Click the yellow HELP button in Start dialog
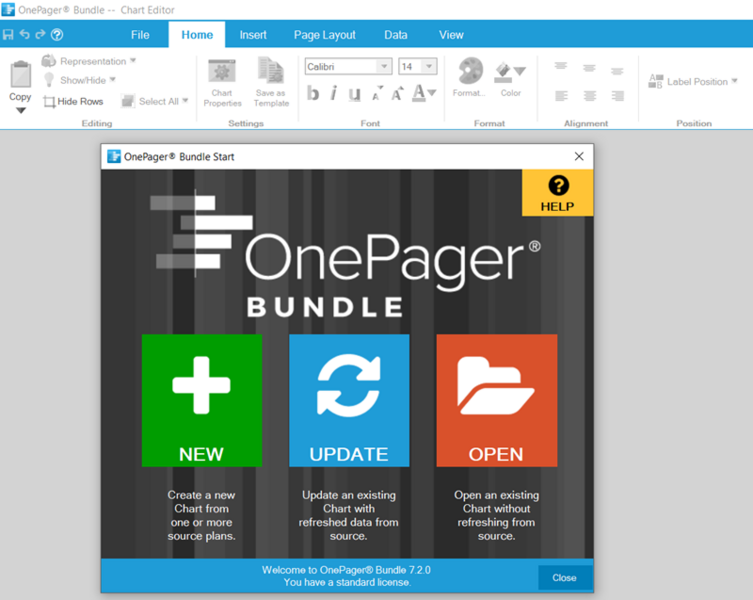 [558, 193]
